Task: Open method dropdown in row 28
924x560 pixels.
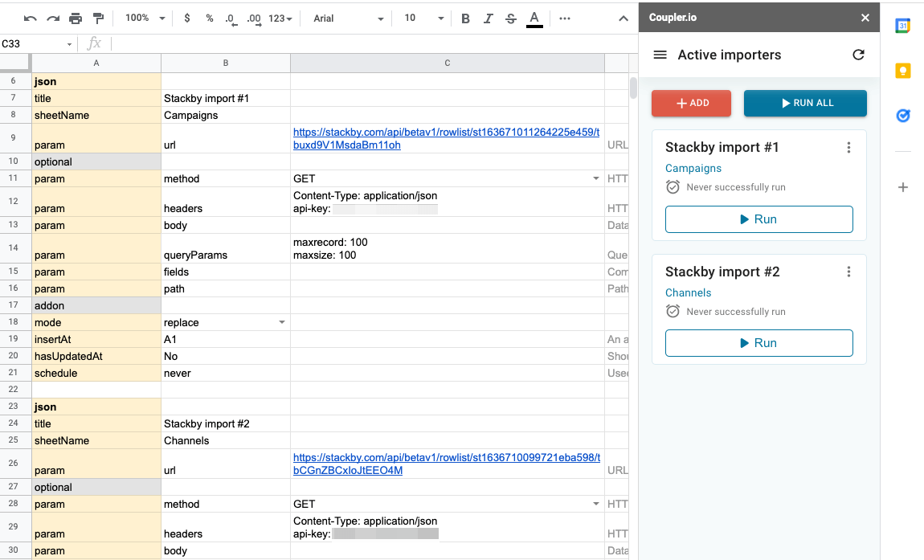Action: tap(595, 504)
